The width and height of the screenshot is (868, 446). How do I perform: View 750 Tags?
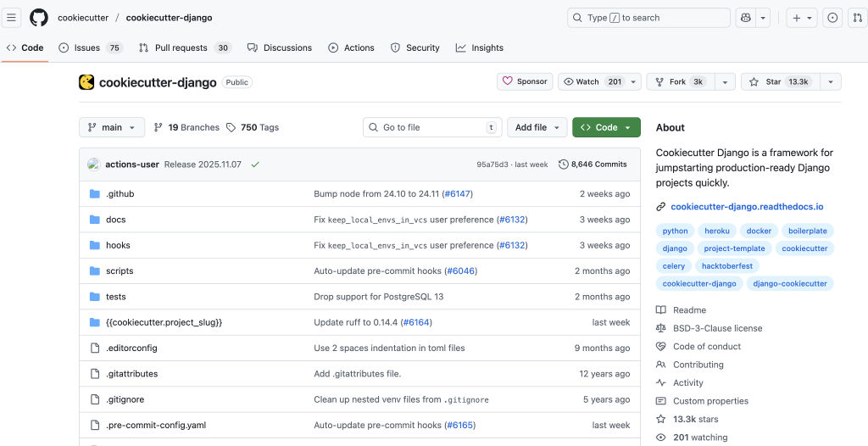point(253,127)
